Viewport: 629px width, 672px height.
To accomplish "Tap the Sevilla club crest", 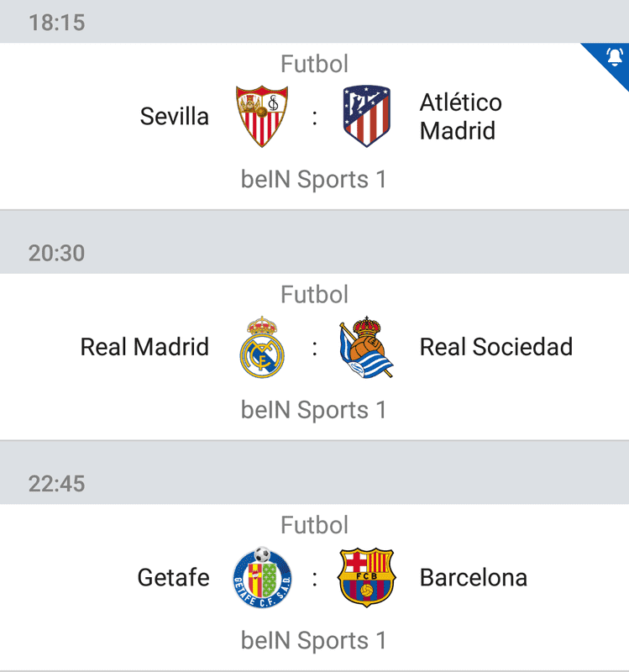I will click(262, 116).
